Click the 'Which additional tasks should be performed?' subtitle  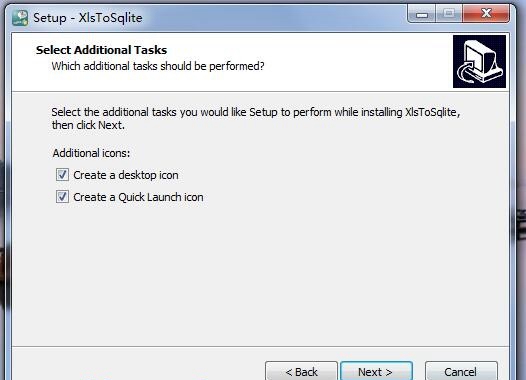(x=158, y=66)
